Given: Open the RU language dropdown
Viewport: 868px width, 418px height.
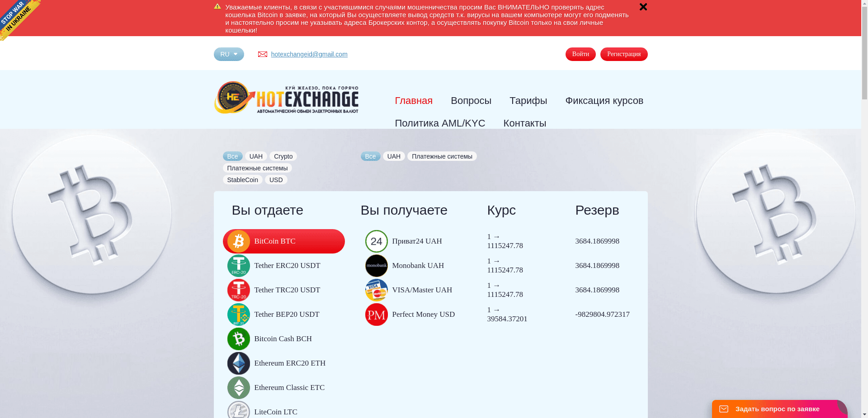Looking at the screenshot, I should pos(229,54).
